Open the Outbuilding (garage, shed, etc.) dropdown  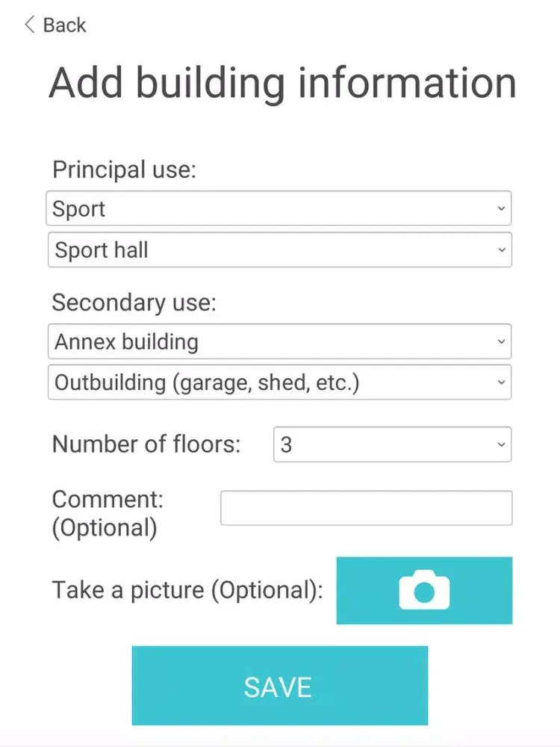pyautogui.click(x=279, y=382)
